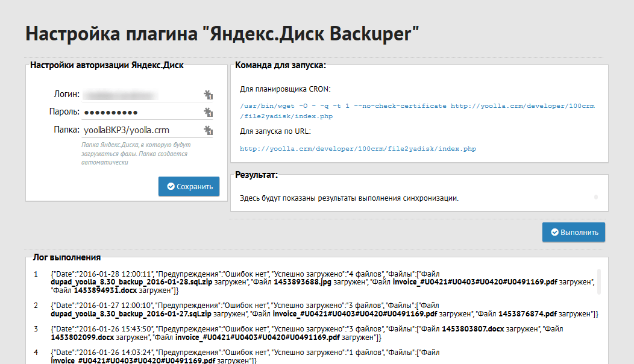Image resolution: width=634 pixels, height=364 pixels.
Task: Select the CRON wget command text
Action: [x=417, y=111]
